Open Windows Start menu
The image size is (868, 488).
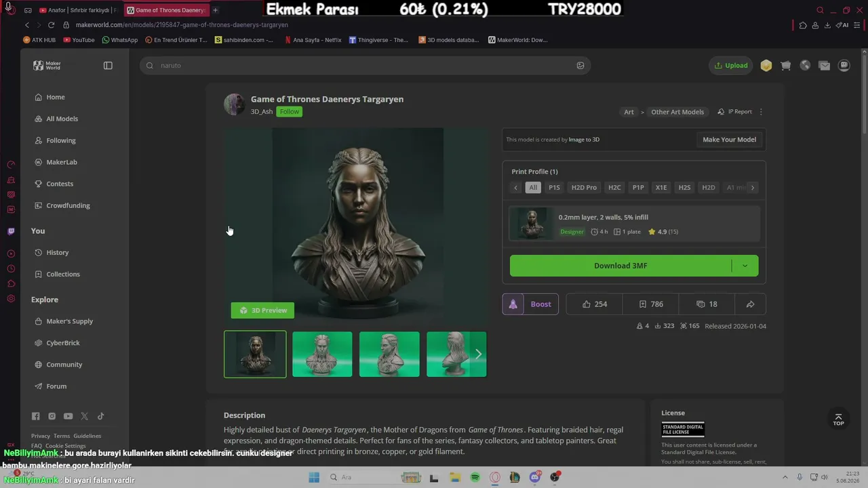pos(314,478)
